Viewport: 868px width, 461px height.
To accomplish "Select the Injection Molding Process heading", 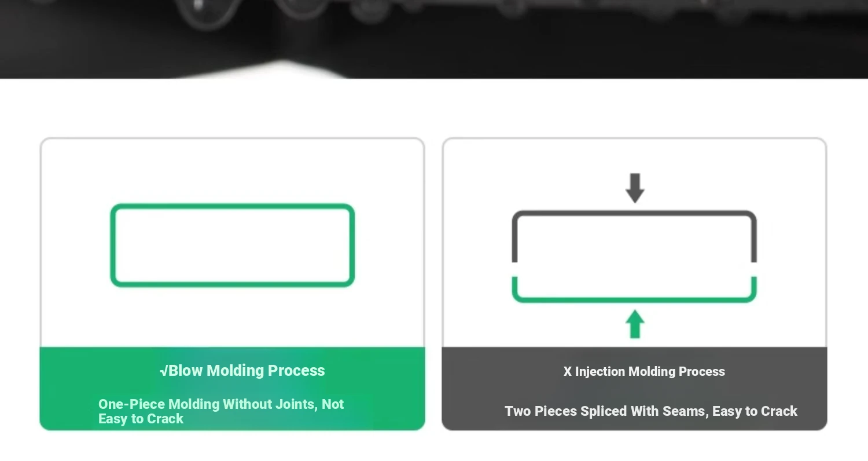I will (x=650, y=372).
